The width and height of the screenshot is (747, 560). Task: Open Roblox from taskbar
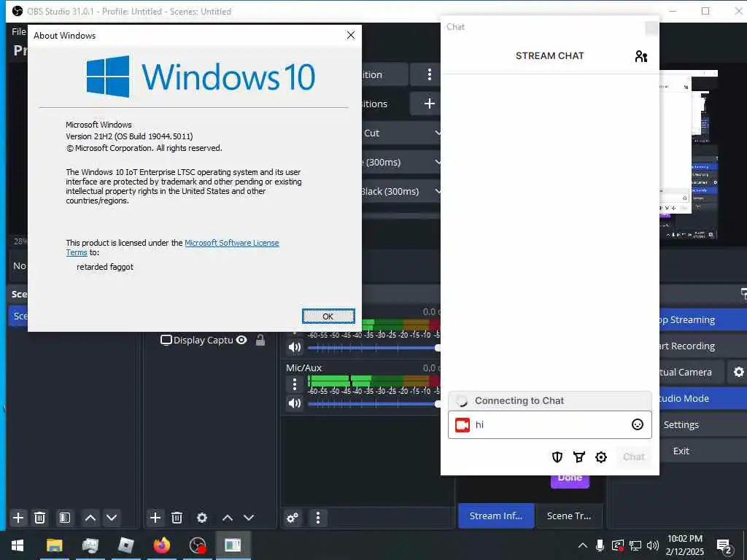125,545
